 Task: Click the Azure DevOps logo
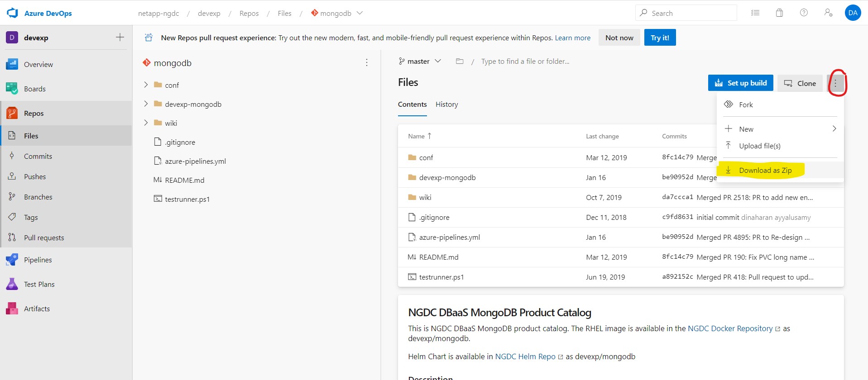tap(13, 13)
